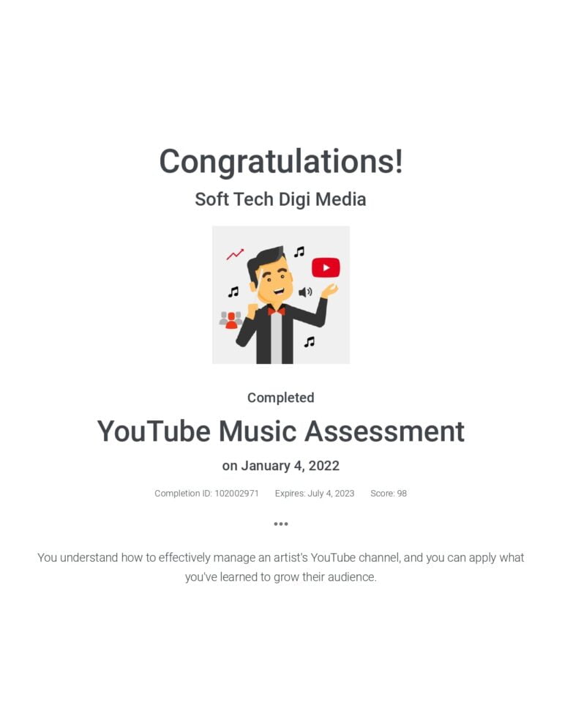Click the date on January 4, 2022

pyautogui.click(x=281, y=466)
